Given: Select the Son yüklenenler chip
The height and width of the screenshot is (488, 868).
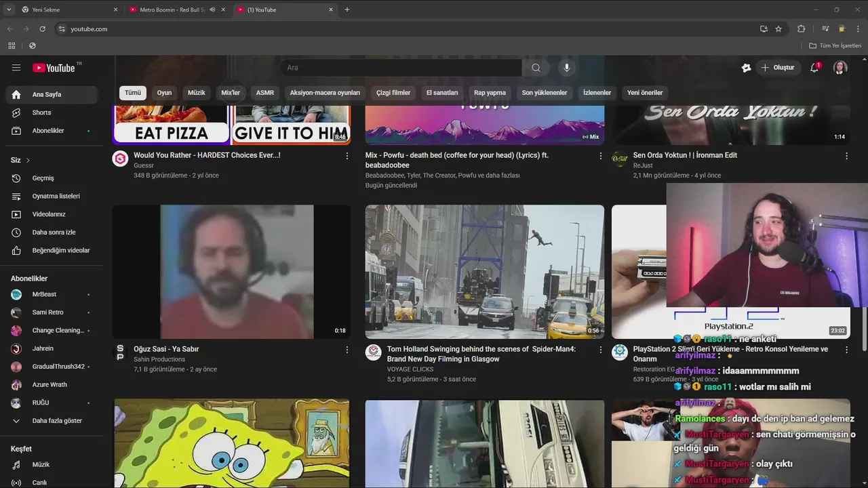Looking at the screenshot, I should click(545, 93).
